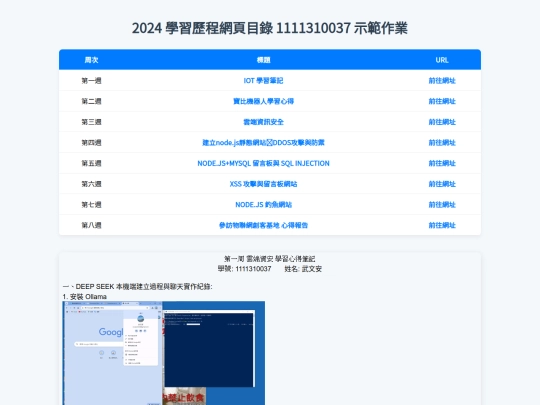Click the 1. 安裝 Ollama line
The height and width of the screenshot is (405, 540).
click(x=85, y=297)
